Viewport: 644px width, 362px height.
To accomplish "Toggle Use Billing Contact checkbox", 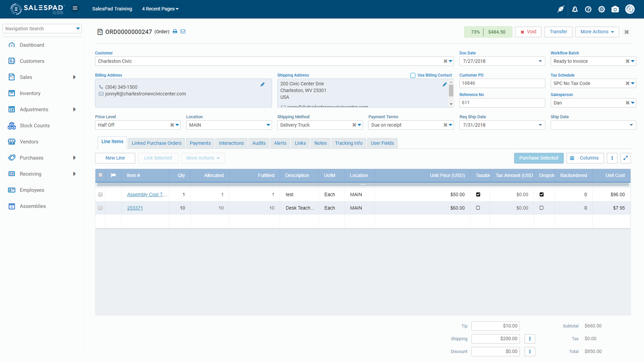I will 413,75.
